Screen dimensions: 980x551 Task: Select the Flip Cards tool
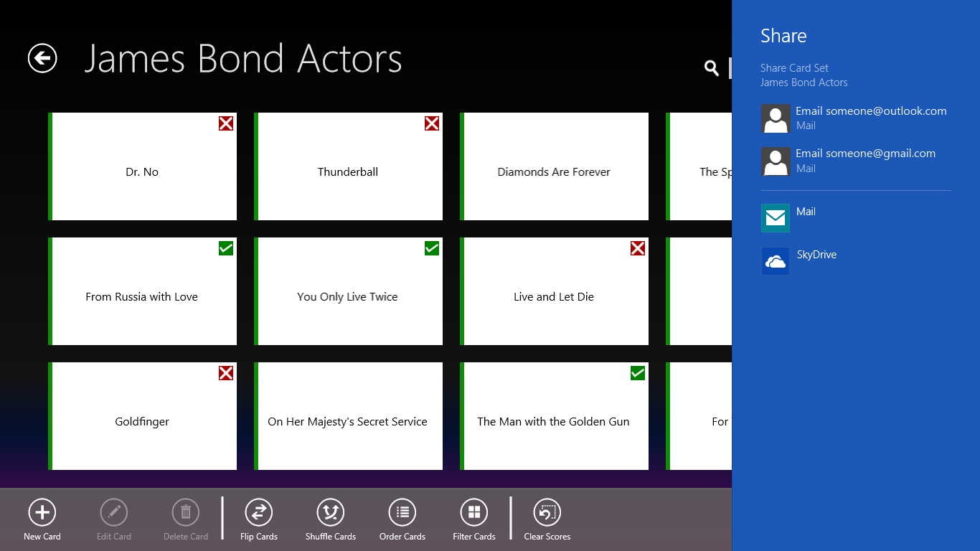pyautogui.click(x=258, y=519)
